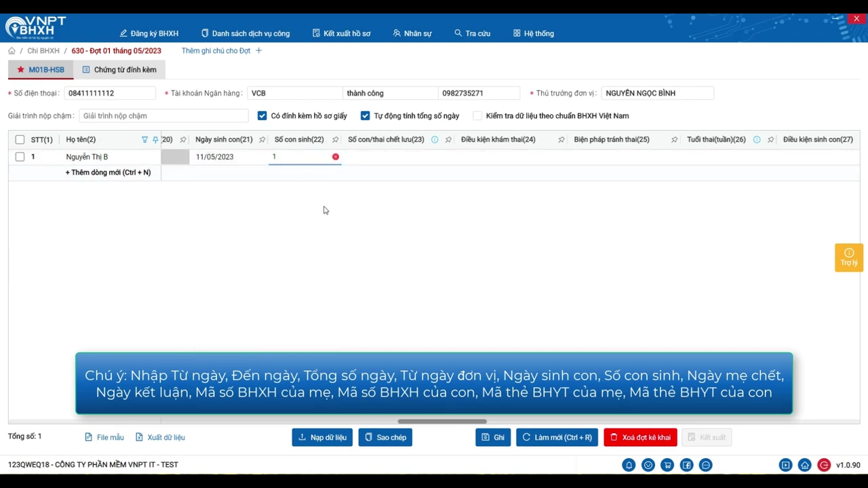The image size is (868, 488).
Task: Click Xoá đợt kê khai button
Action: pyautogui.click(x=640, y=437)
